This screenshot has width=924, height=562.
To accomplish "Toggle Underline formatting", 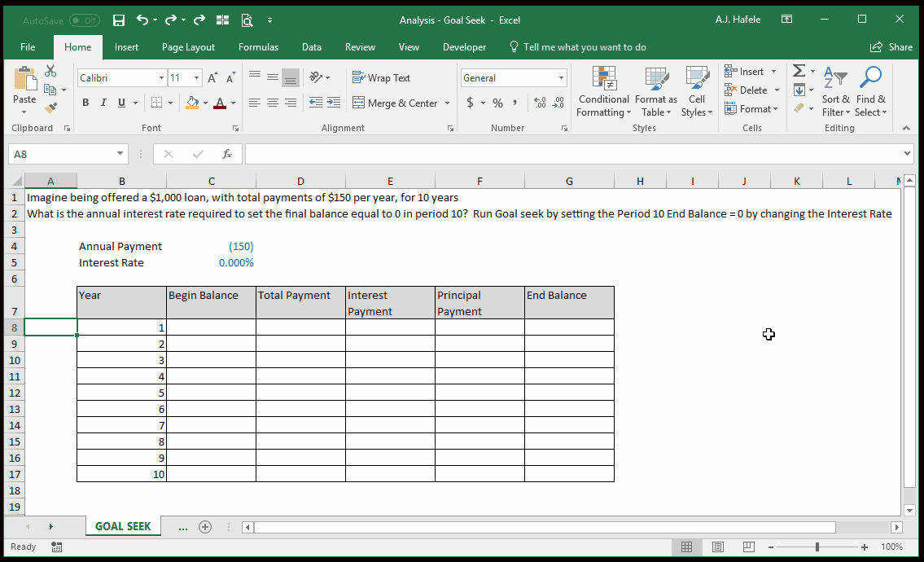I will coord(121,103).
